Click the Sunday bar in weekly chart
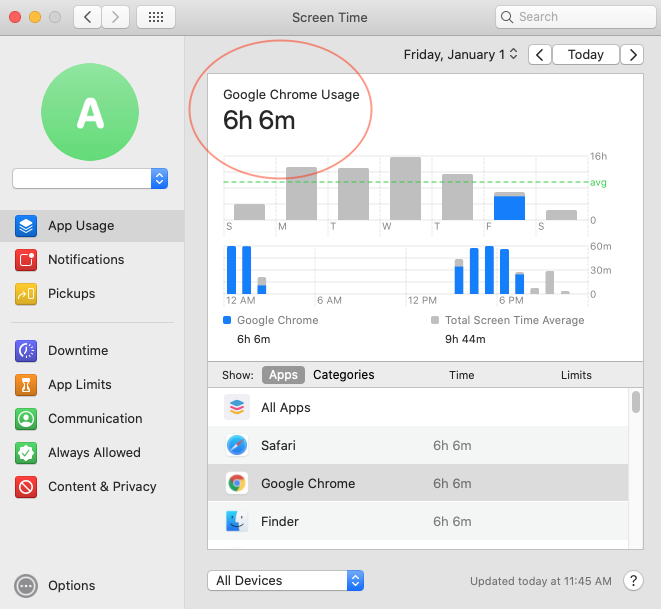 (250, 212)
